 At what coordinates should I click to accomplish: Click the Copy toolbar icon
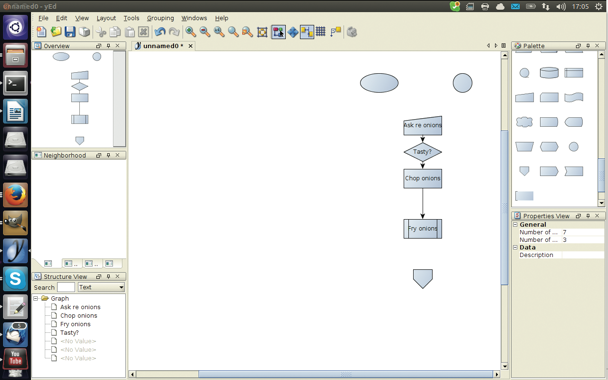115,32
